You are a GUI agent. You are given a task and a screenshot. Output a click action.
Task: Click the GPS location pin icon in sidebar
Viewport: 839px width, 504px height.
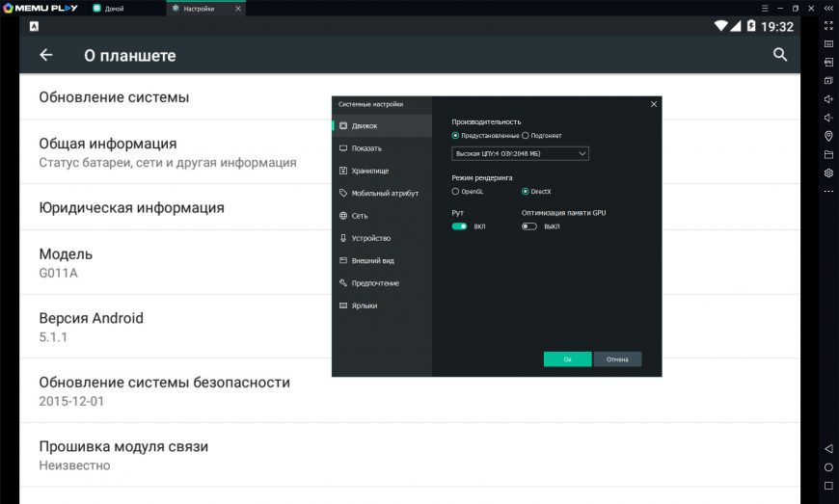pyautogui.click(x=828, y=136)
